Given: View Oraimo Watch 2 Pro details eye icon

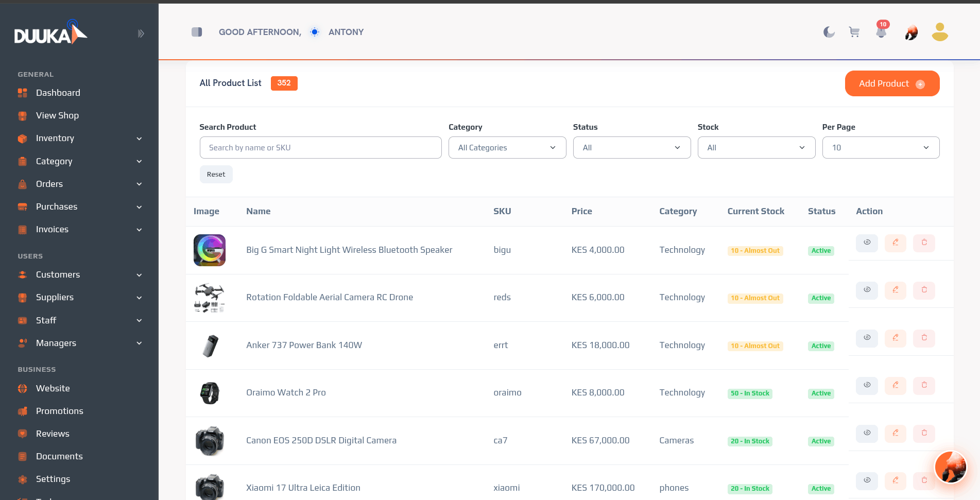Looking at the screenshot, I should pyautogui.click(x=867, y=385).
